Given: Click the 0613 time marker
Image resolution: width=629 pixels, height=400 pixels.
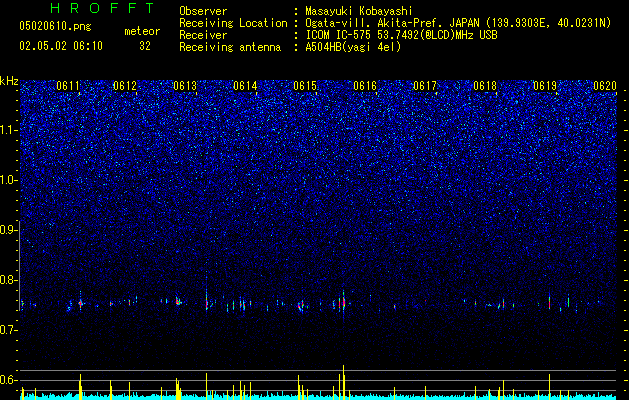Looking at the screenshot, I should (x=185, y=86).
